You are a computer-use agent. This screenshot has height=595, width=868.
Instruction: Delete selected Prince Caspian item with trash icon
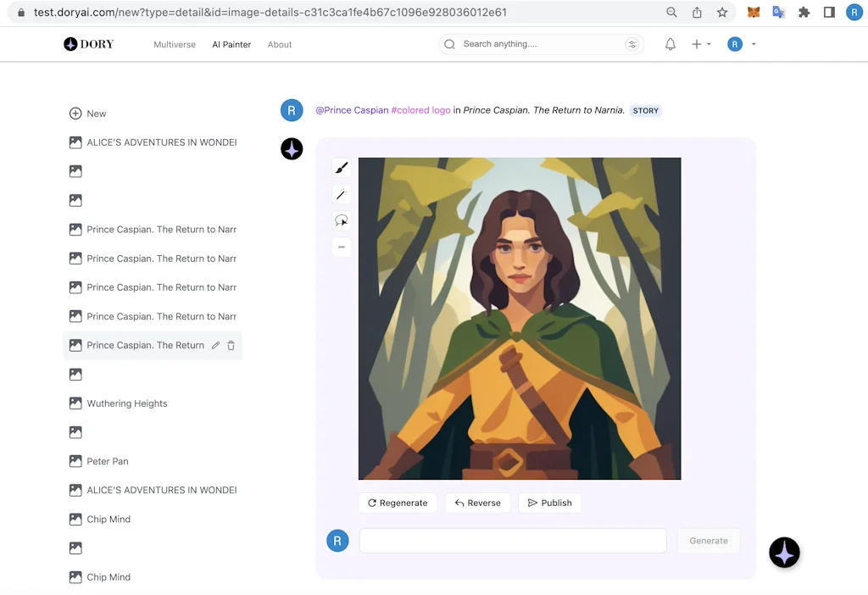tap(231, 346)
